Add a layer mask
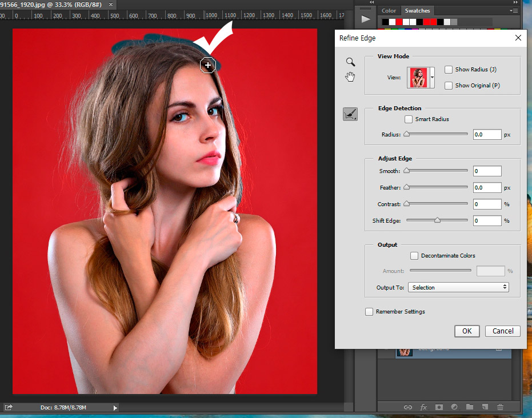 [x=439, y=407]
